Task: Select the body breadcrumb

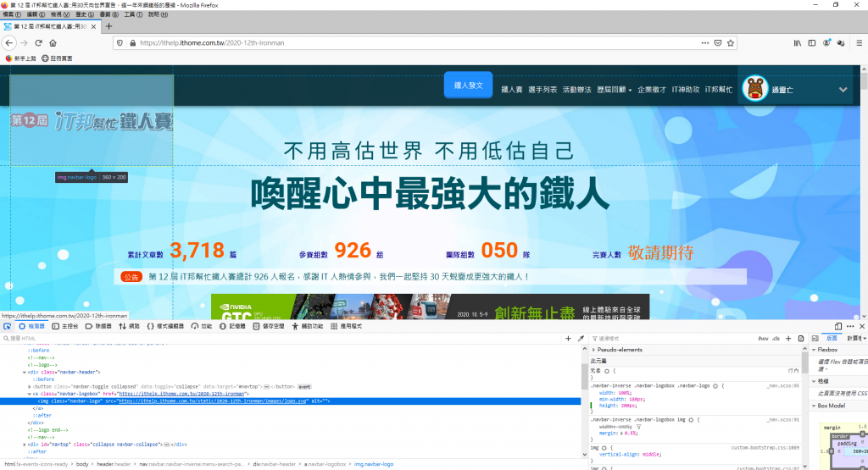Action: pyautogui.click(x=82, y=464)
